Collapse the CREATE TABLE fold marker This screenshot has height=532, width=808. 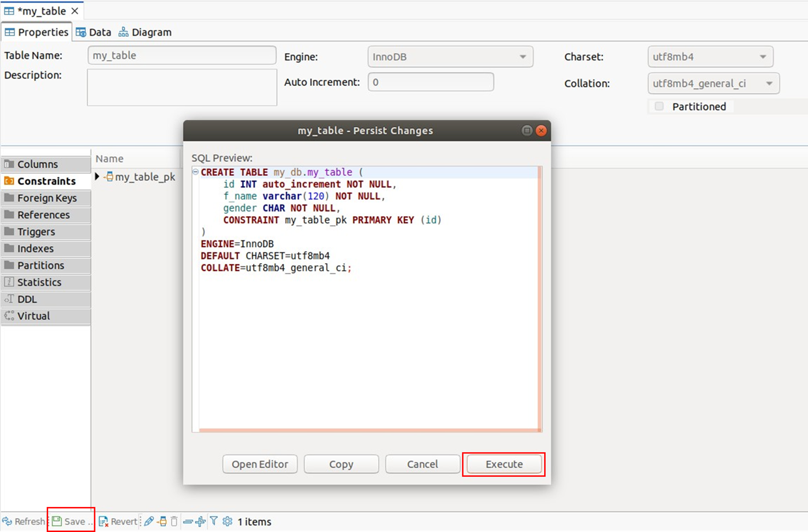[x=195, y=172]
